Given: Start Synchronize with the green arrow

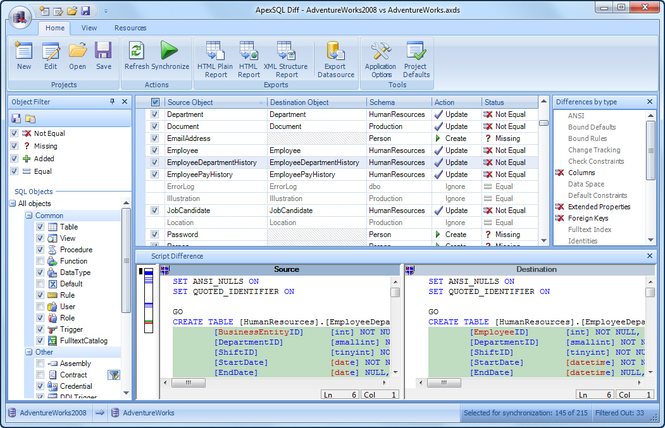Looking at the screenshot, I should [170, 55].
